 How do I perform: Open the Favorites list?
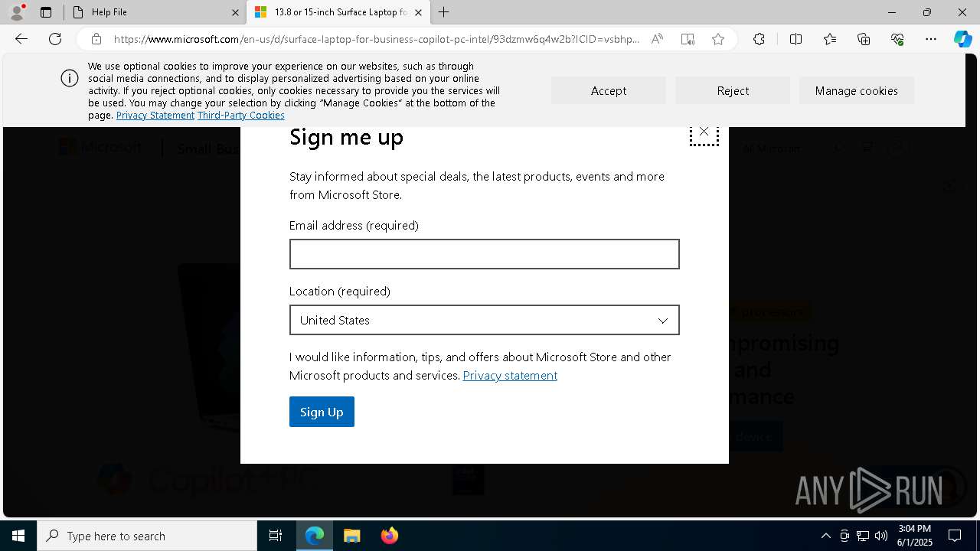[x=830, y=39]
